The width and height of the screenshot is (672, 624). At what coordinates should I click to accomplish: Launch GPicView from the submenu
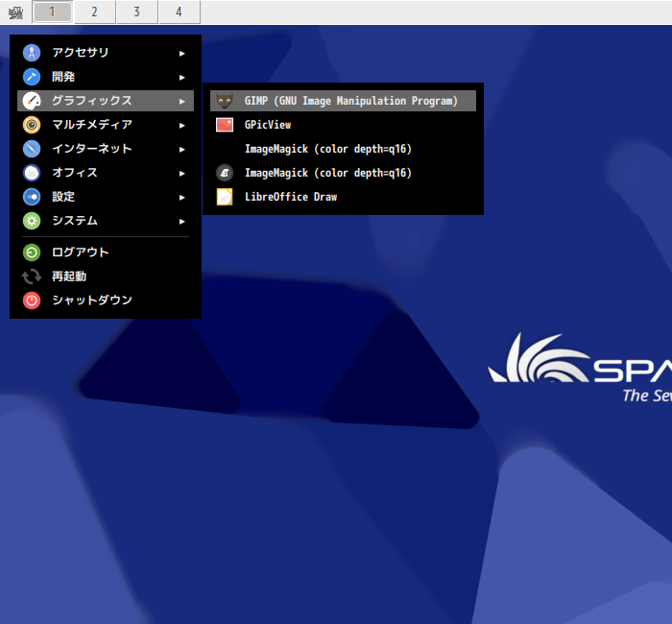(343, 125)
